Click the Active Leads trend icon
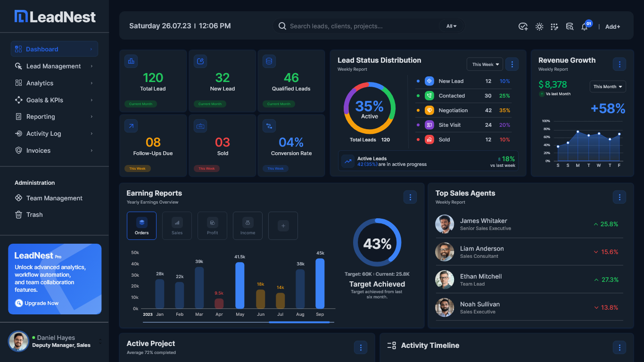The width and height of the screenshot is (644, 362). (x=348, y=161)
